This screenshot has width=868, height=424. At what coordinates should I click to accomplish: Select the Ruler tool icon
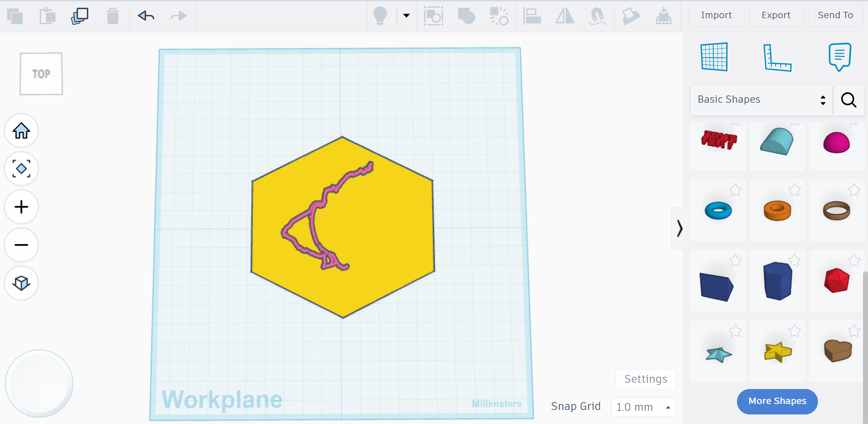coord(777,57)
